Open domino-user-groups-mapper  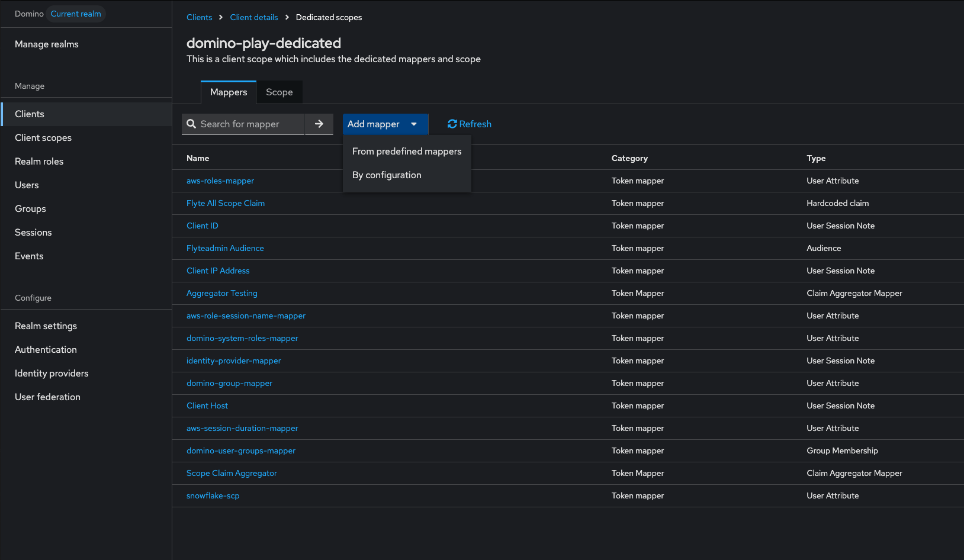(241, 450)
